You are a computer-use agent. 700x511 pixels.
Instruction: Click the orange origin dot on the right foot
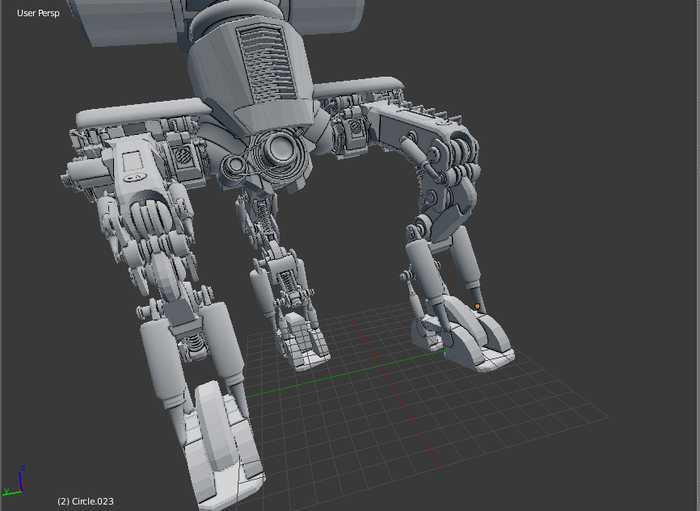coord(477,306)
